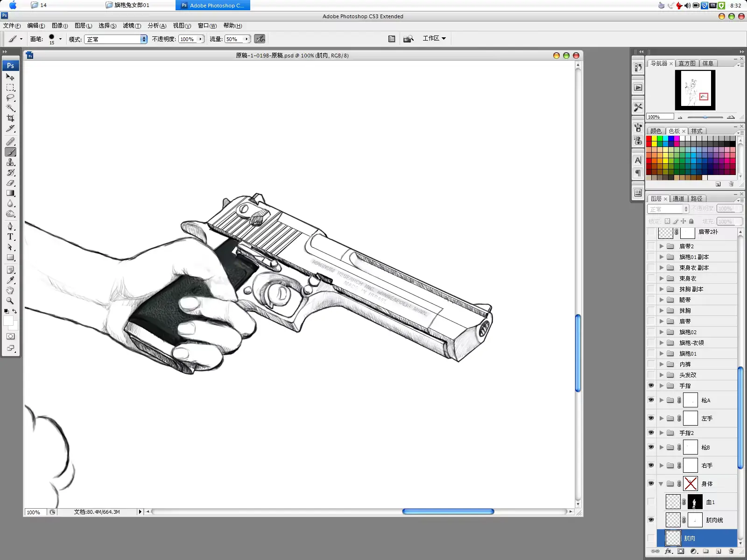747x560 pixels.
Task: Expand the 头发改 layer group
Action: pyautogui.click(x=661, y=375)
